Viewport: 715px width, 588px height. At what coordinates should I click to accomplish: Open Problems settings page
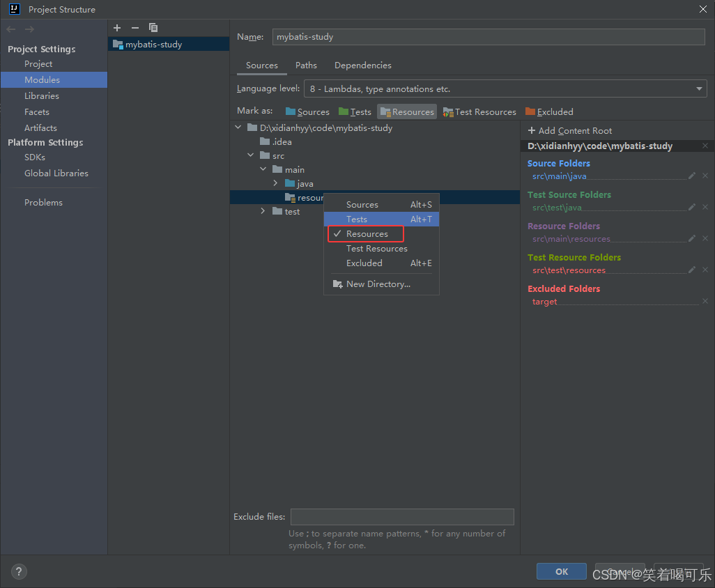click(x=54, y=202)
